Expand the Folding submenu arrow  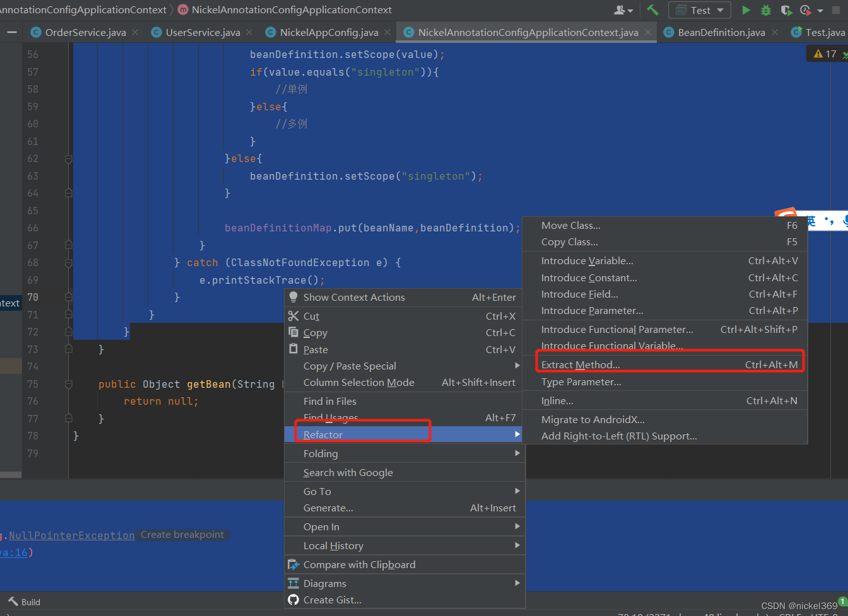(517, 453)
